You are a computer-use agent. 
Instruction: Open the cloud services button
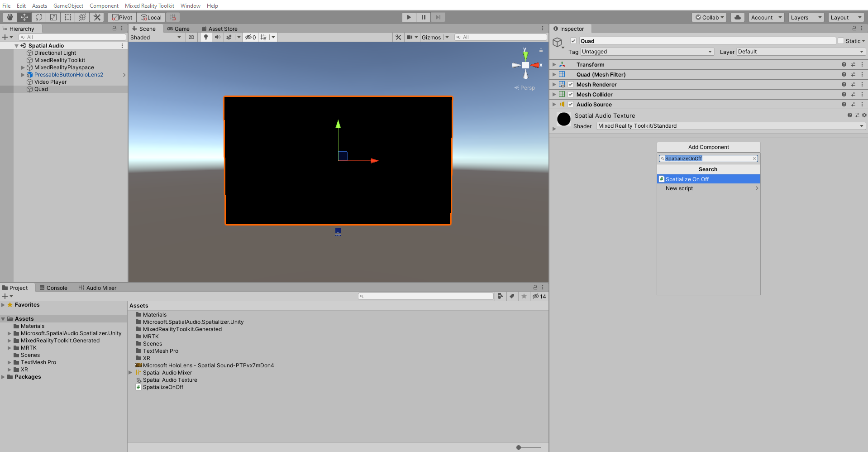[x=738, y=17]
